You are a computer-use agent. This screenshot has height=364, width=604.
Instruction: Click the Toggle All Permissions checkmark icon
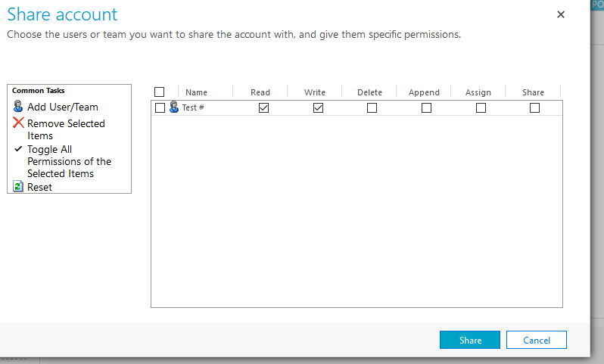coord(18,149)
